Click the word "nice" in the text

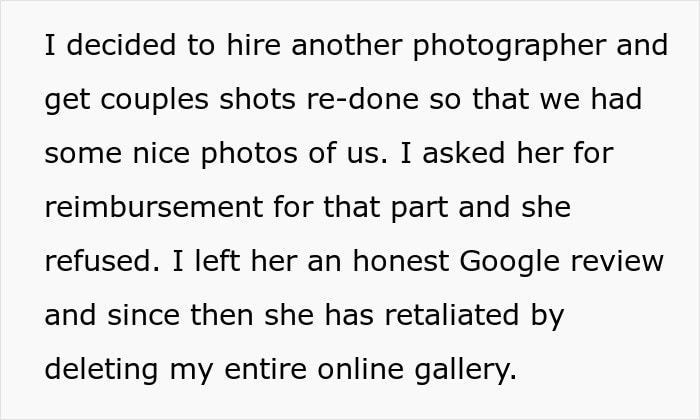(161, 153)
